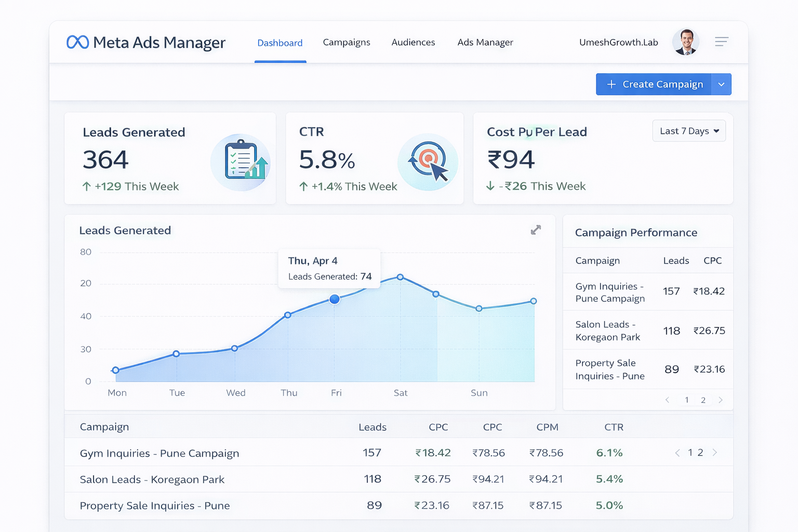Open the UmeshGrowth.Lab account name
The height and width of the screenshot is (532, 798).
[x=618, y=42]
